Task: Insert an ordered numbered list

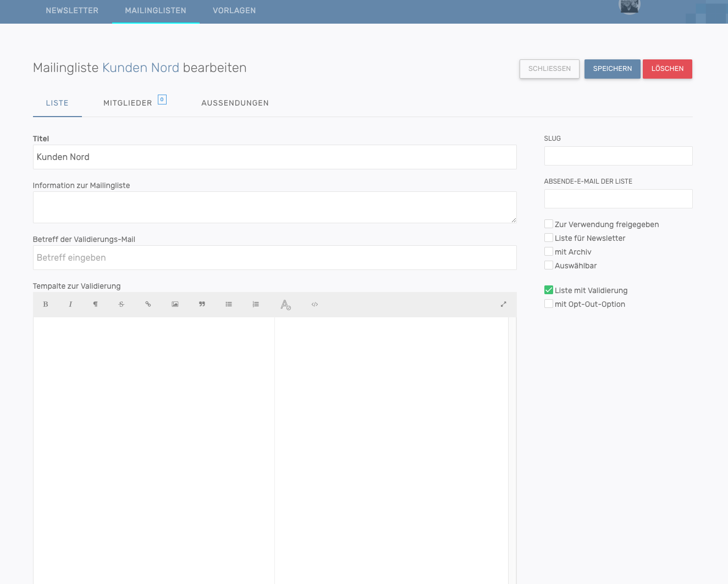Action: [256, 304]
